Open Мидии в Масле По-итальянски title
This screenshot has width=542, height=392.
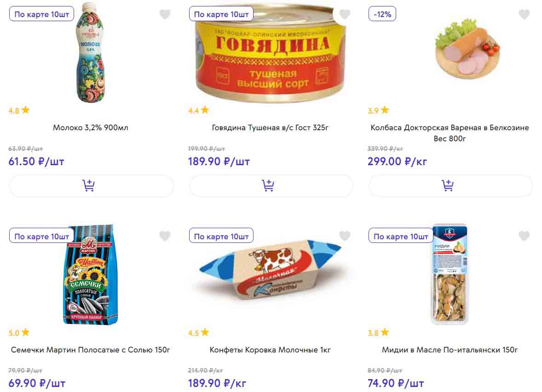(x=450, y=350)
